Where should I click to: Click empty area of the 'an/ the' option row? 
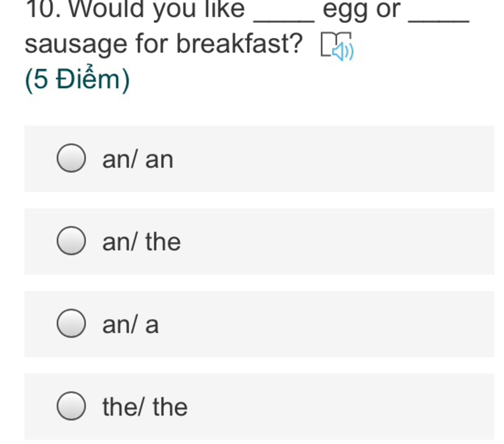coord(321,241)
